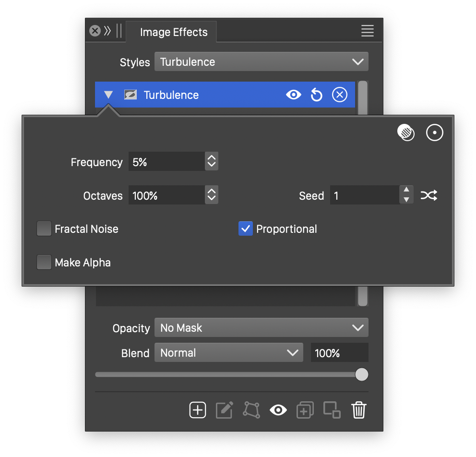This screenshot has height=457, width=476.
Task: Select the Image Effects tab
Action: point(174,32)
